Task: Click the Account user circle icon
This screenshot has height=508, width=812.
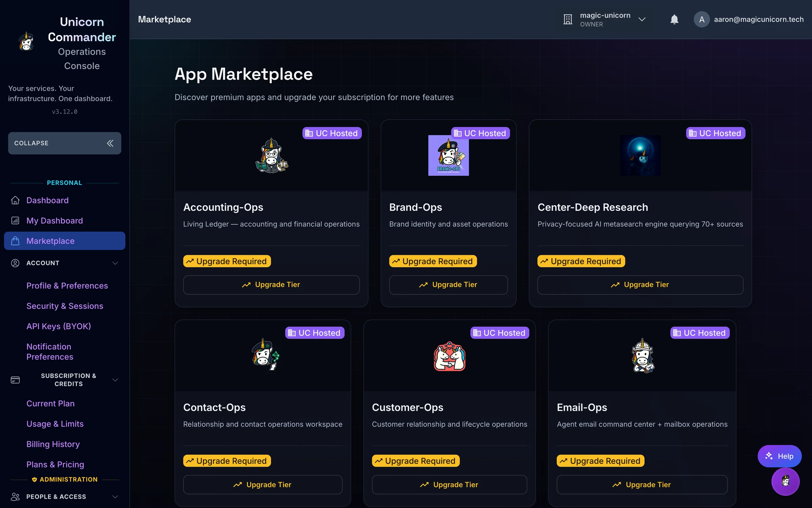Action: [15, 263]
